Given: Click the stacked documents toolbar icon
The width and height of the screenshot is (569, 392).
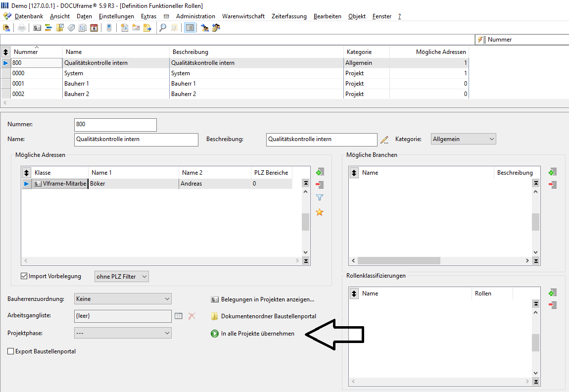Looking at the screenshot, I should [x=83, y=28].
